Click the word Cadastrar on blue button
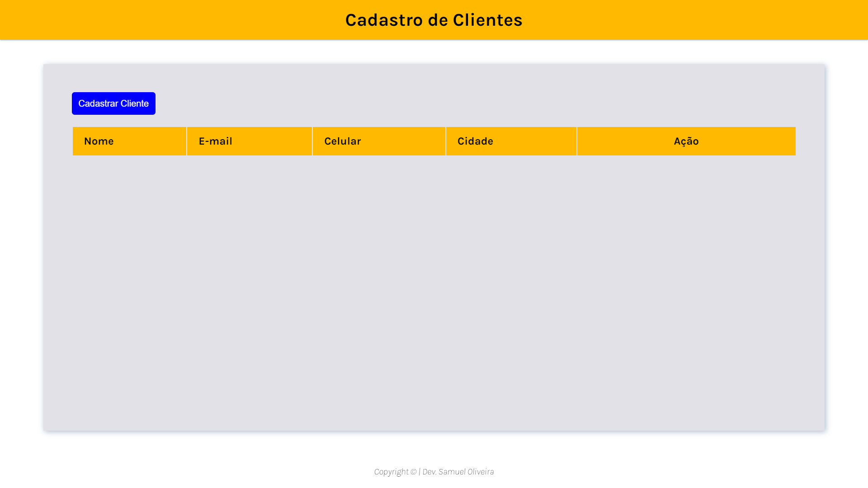Screen dimensions: 868x488 point(98,103)
